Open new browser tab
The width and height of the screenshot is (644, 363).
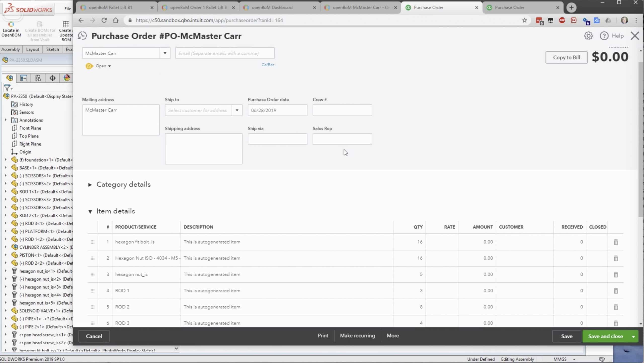click(571, 8)
